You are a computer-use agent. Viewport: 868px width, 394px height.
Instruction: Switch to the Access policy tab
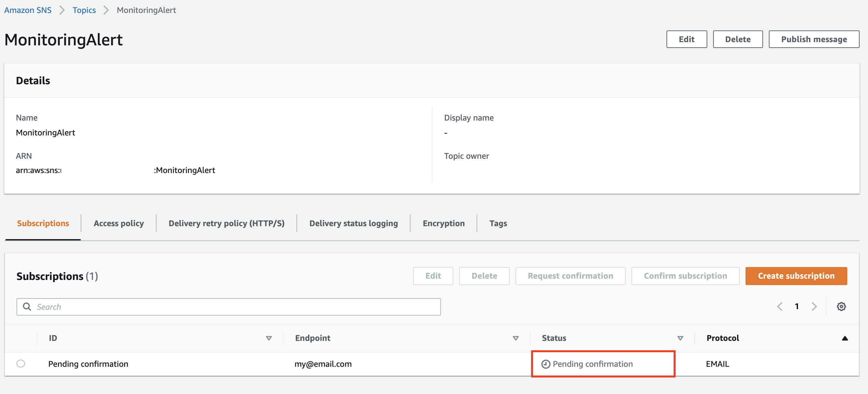point(119,223)
